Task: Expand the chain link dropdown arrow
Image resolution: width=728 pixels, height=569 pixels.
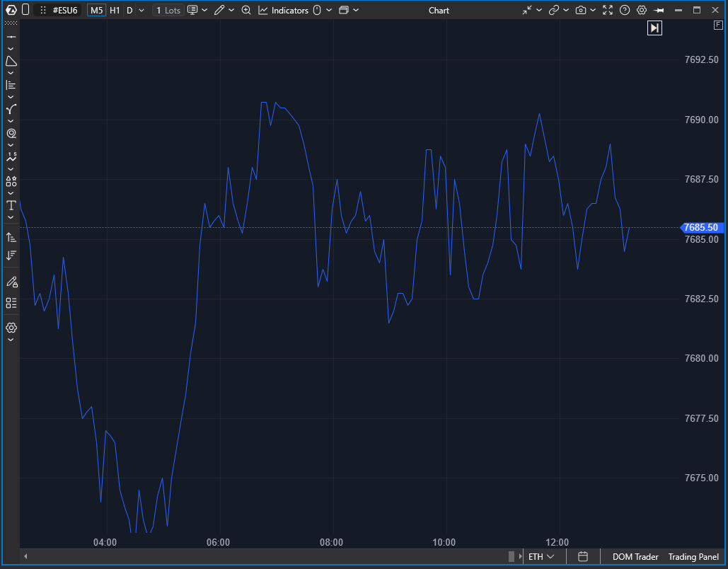Action: click(x=566, y=10)
